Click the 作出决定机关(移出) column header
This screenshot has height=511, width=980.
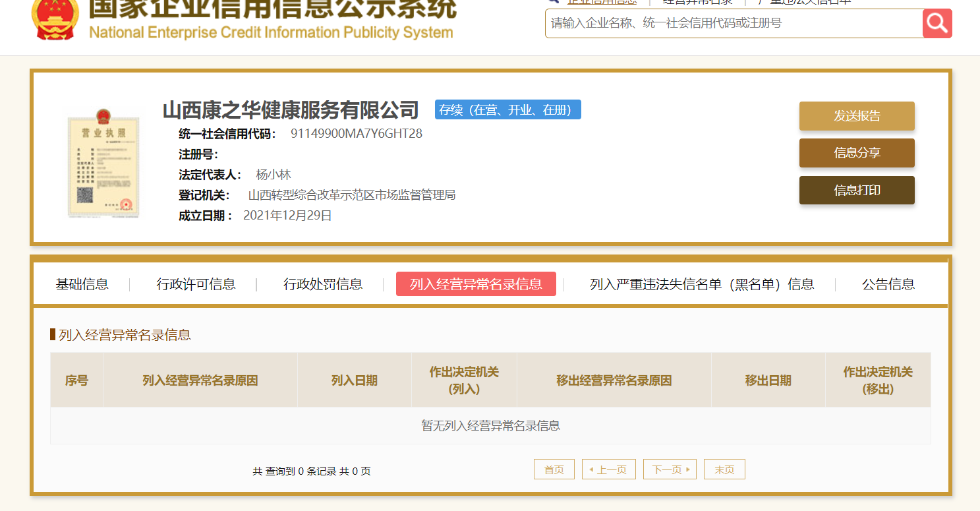click(879, 380)
